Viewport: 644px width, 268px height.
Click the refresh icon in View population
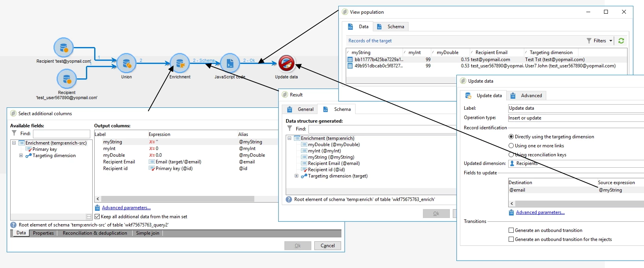point(621,41)
